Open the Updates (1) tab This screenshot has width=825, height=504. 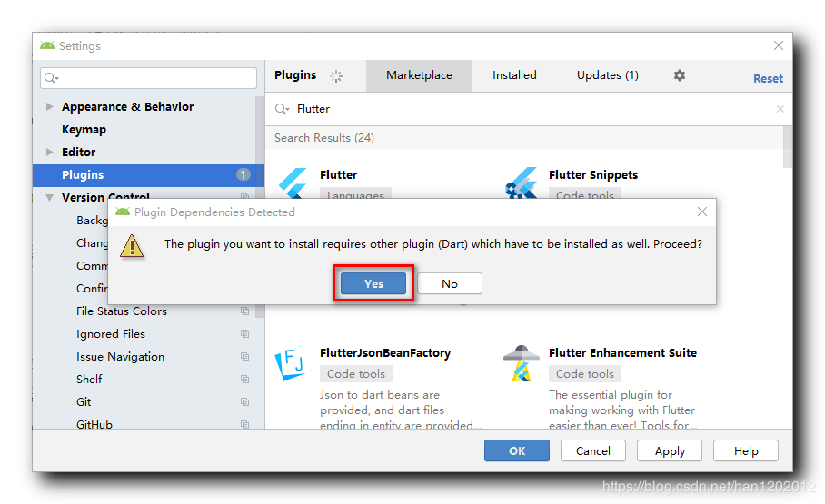(608, 75)
